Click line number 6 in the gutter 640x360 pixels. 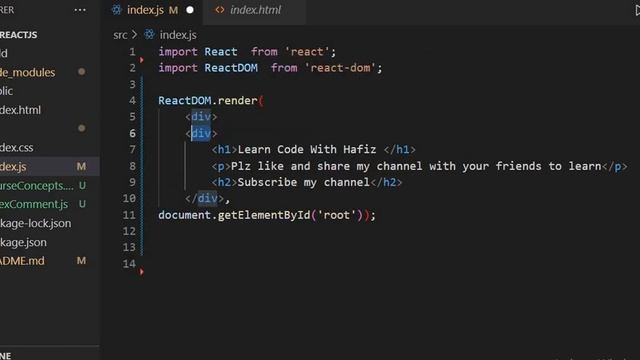[132, 133]
